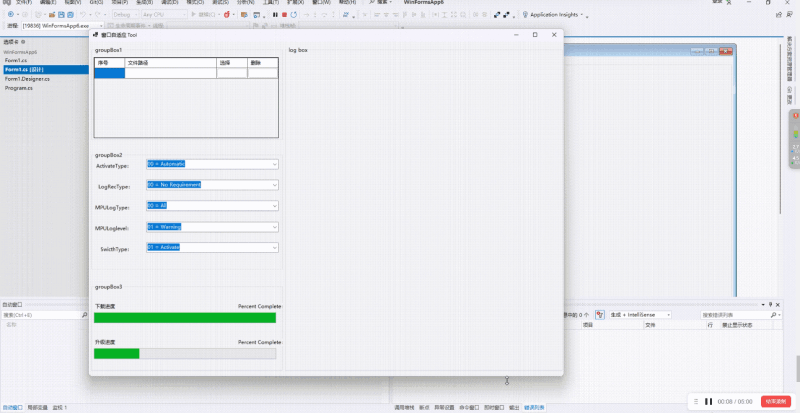Restart debugging with the circular arrow icon

tap(294, 15)
